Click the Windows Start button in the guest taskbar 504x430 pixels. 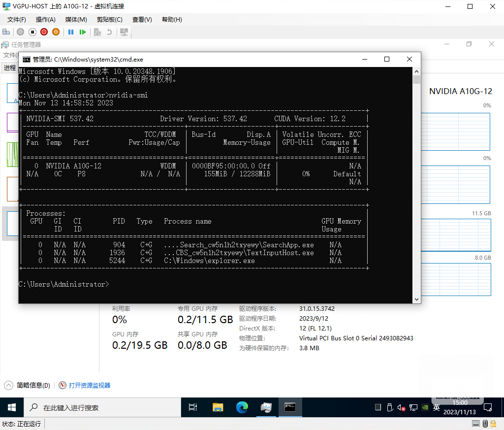12,407
